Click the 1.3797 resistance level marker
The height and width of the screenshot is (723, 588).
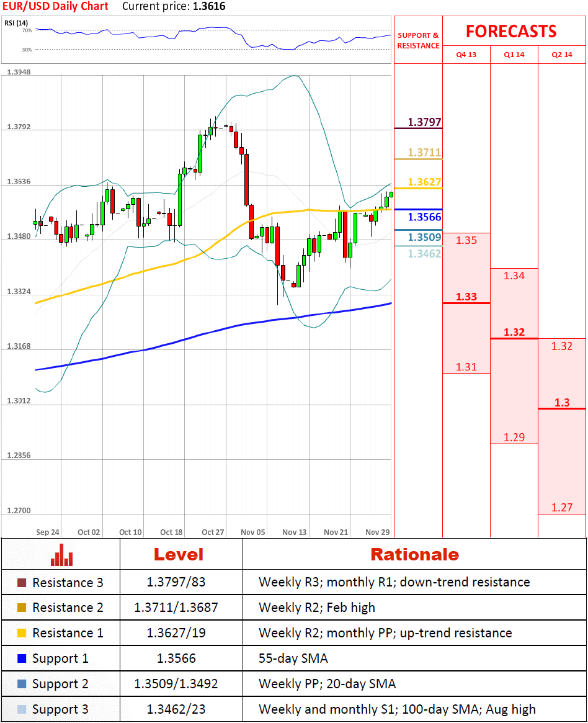[x=424, y=122]
